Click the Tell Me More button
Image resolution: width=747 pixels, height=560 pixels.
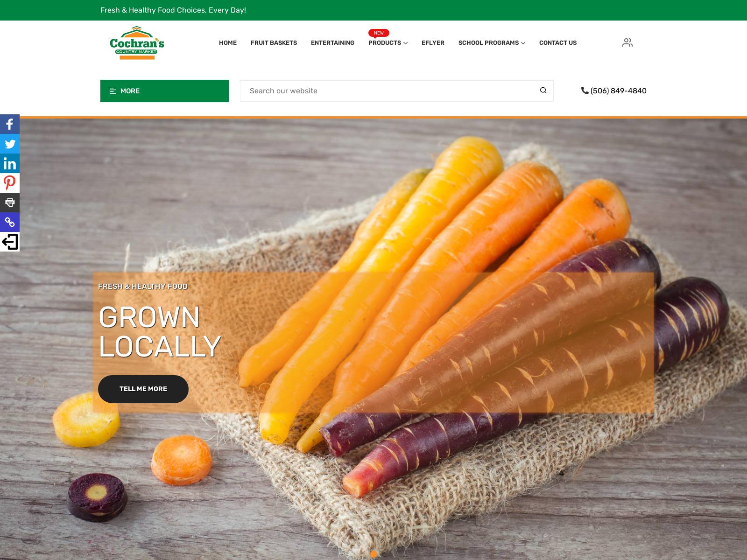[143, 389]
